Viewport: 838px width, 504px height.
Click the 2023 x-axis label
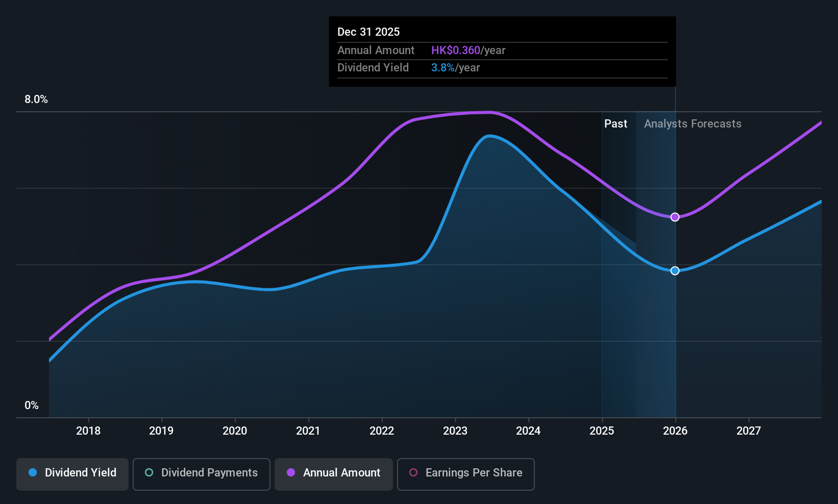coord(455,431)
